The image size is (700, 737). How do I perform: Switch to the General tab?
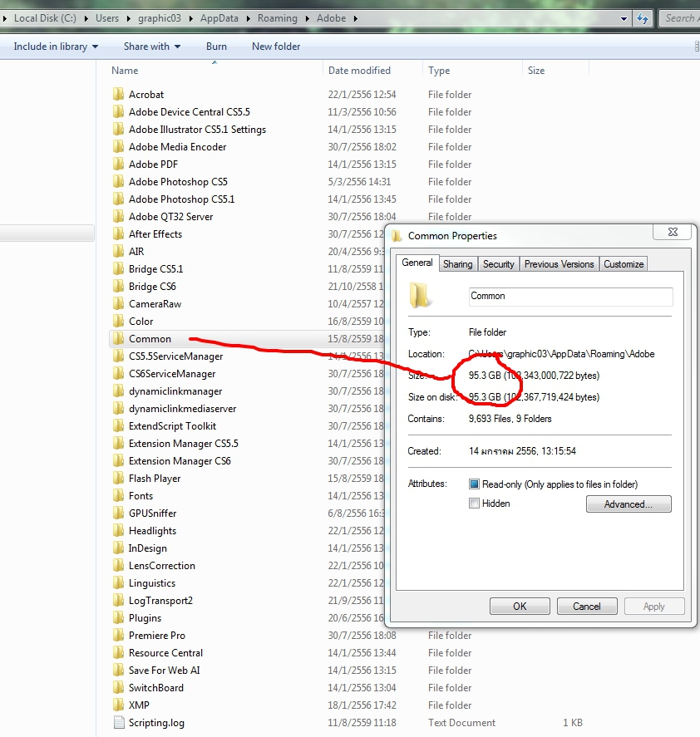point(417,263)
